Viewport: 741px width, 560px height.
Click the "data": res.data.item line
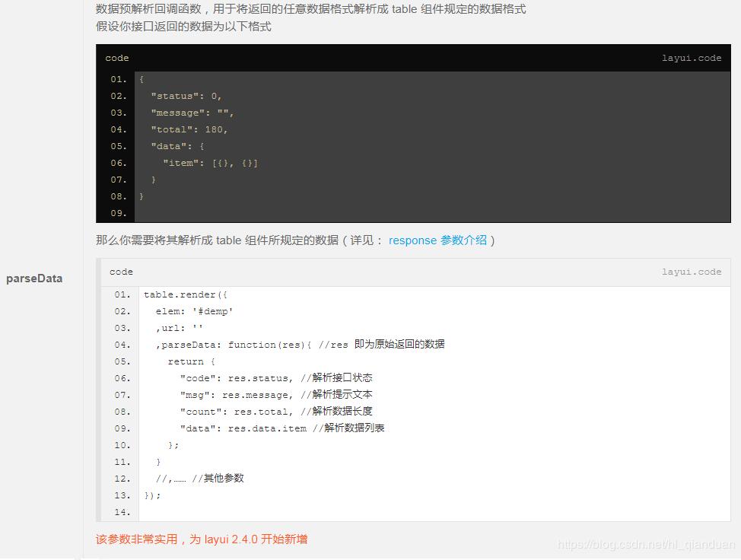coord(281,428)
